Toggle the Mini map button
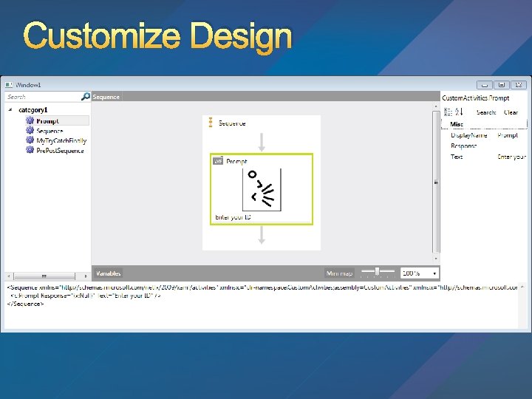Viewport: 532px width, 399px height. pyautogui.click(x=339, y=273)
